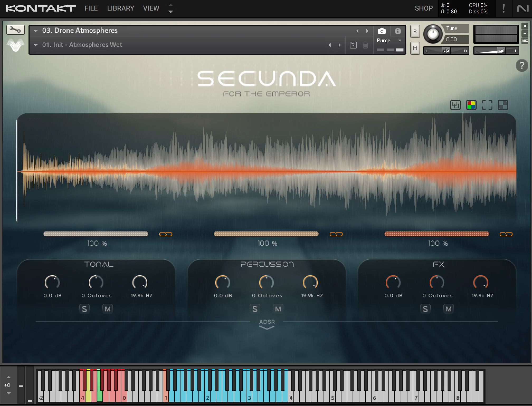This screenshot has width=532, height=406.
Task: Mute the Tonal layer
Action: 107,309
